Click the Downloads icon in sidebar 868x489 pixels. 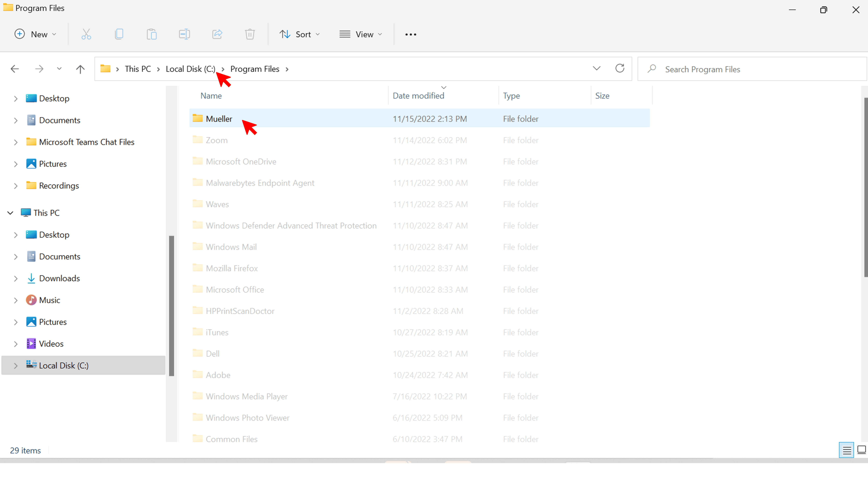(x=31, y=278)
